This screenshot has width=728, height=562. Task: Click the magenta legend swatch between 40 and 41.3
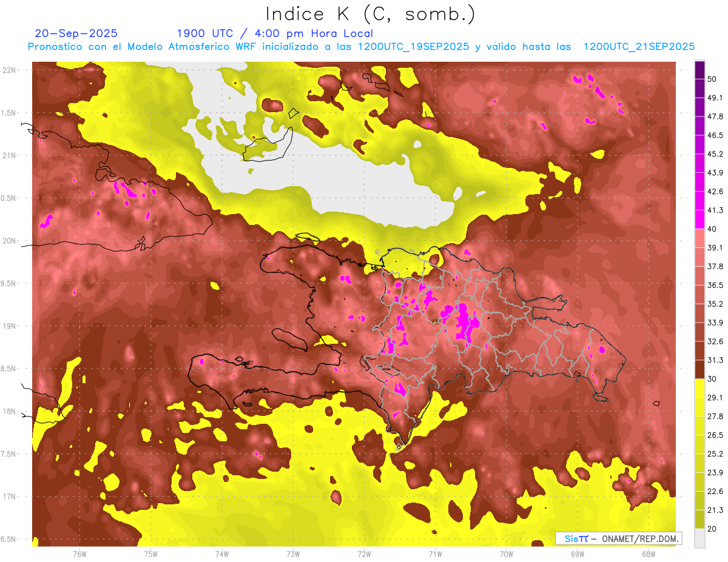699,219
